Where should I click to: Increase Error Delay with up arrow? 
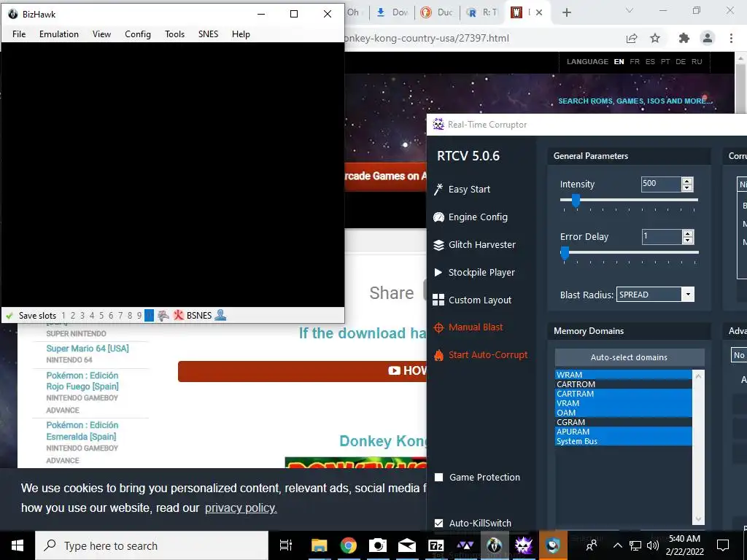click(687, 233)
